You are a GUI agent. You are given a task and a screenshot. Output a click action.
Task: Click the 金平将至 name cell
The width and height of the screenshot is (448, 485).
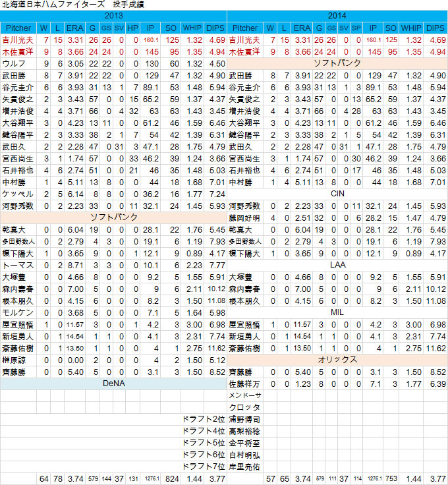[244, 443]
